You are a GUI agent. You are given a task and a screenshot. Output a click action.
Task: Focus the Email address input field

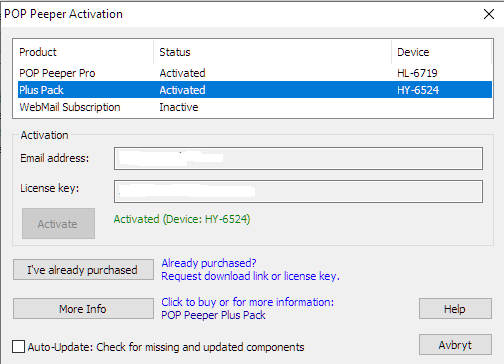pyautogui.click(x=298, y=158)
